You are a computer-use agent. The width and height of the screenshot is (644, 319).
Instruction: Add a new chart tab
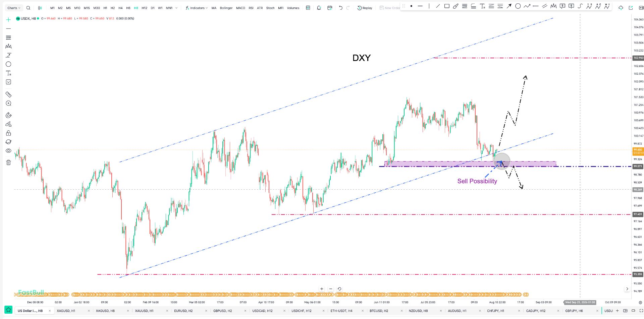617,311
